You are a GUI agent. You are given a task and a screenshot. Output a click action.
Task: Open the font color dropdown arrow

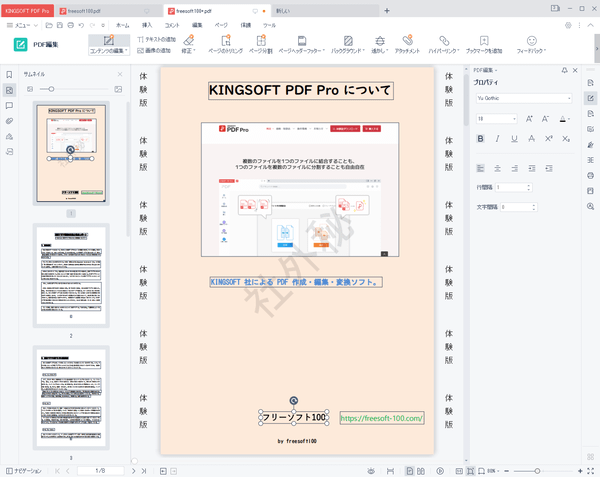click(x=569, y=119)
